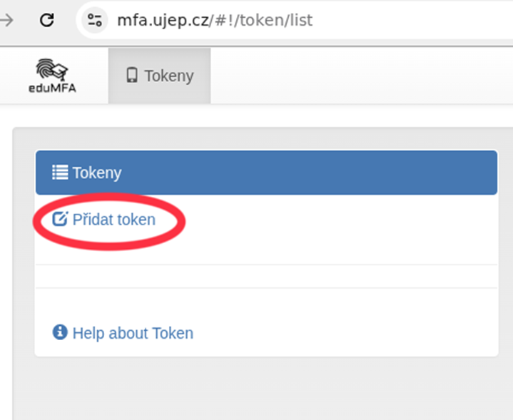Open site information icon in address bar
The image size is (513, 420).
pos(95,19)
